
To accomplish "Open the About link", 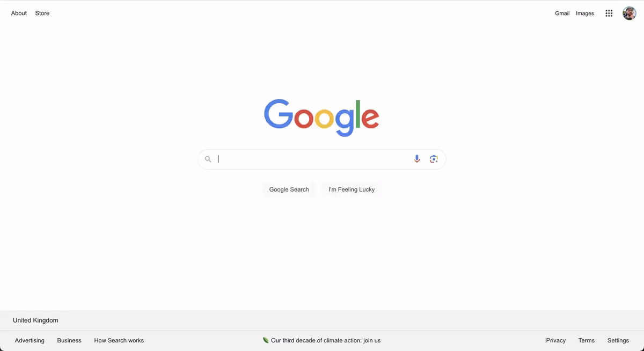I will pos(19,13).
